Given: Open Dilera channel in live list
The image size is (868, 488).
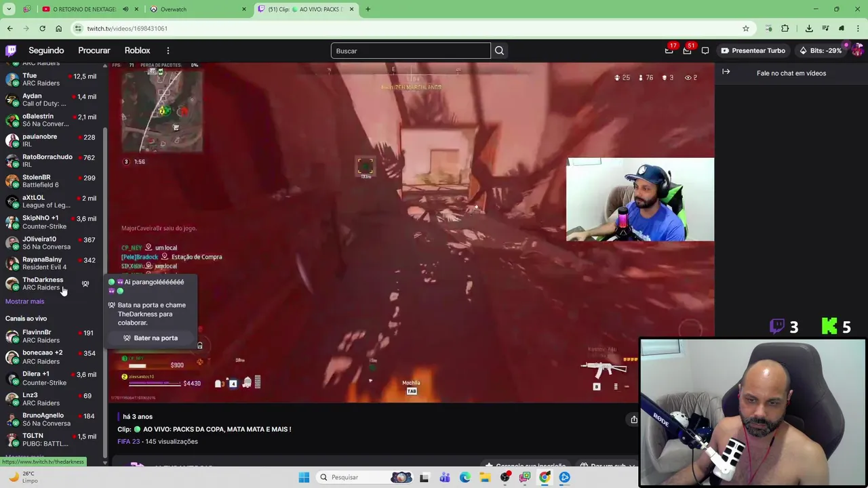Looking at the screenshot, I should [52, 378].
